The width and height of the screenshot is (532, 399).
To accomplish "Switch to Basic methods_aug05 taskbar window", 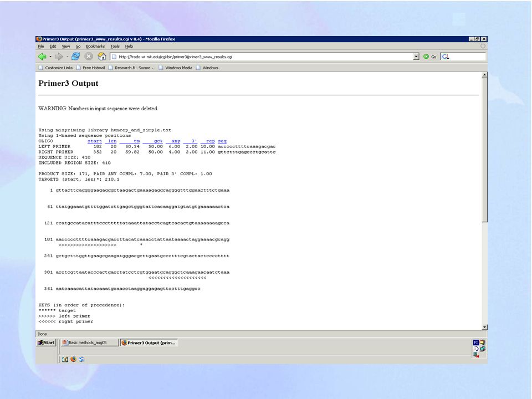I will pos(90,342).
